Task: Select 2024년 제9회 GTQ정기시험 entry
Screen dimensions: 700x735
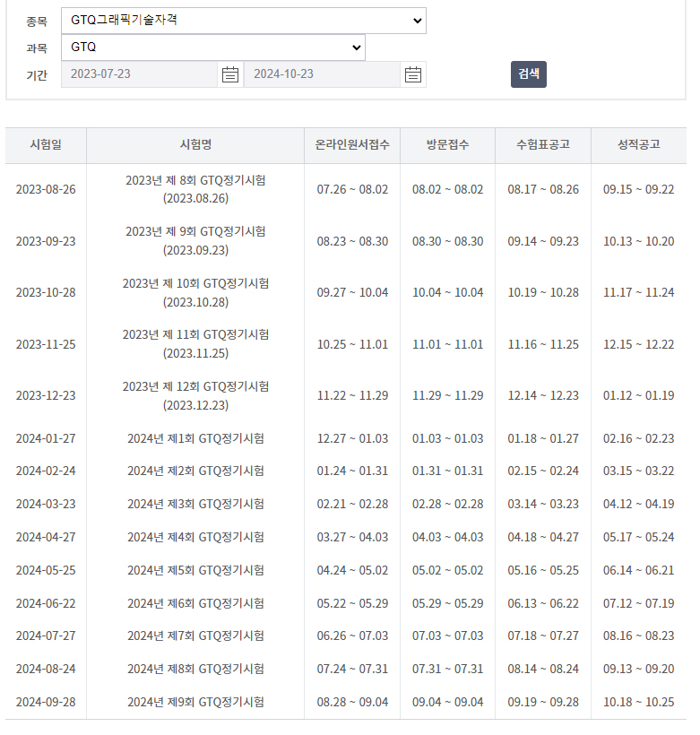Action: [x=195, y=702]
